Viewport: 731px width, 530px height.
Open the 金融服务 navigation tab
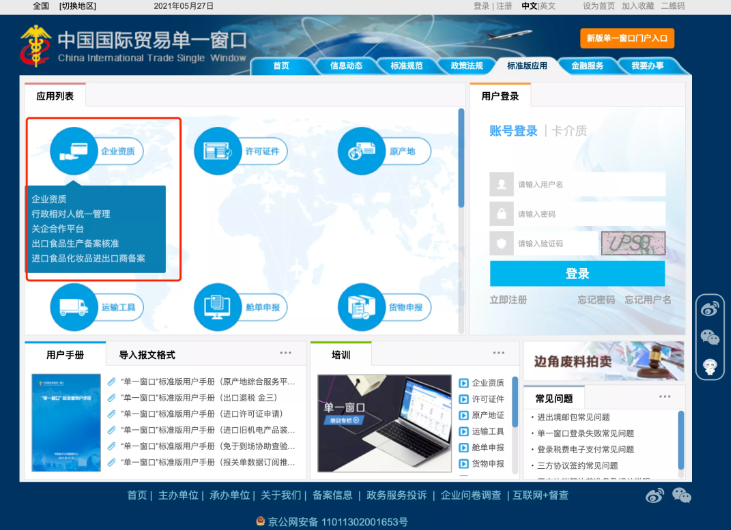click(587, 66)
